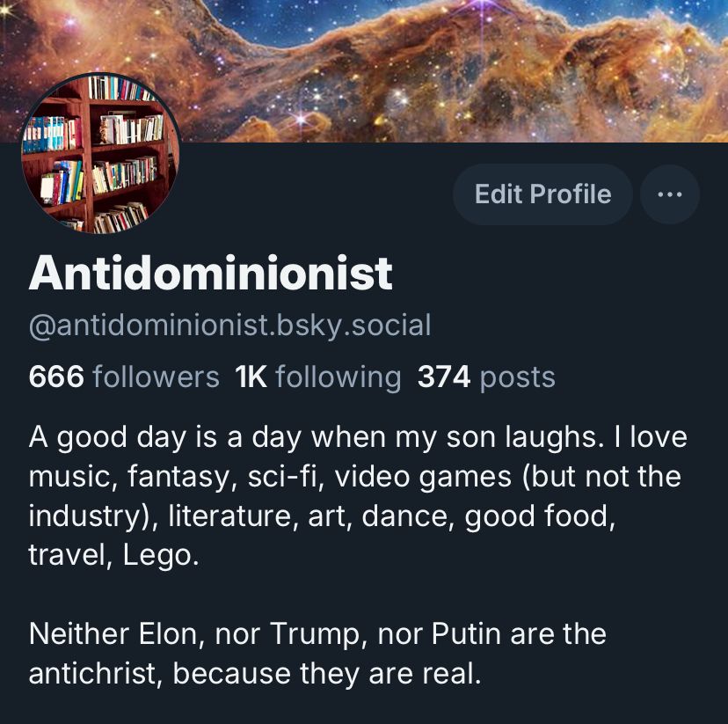Image resolution: width=728 pixels, height=724 pixels.
Task: Click the word 'following' label
Action: [x=339, y=377]
